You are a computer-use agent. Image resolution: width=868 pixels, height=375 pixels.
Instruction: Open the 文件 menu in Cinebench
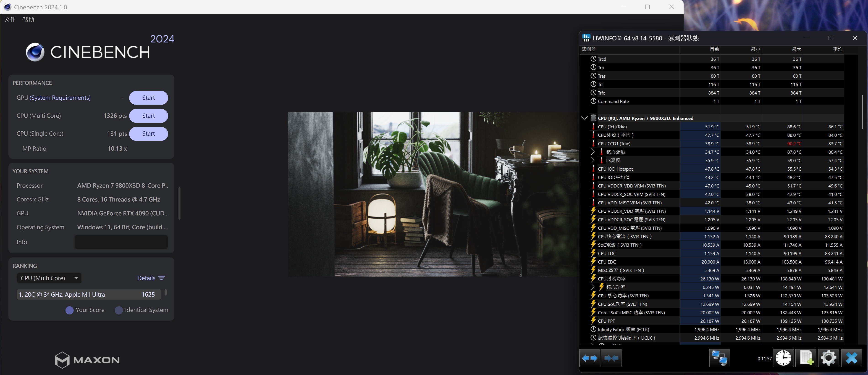tap(10, 20)
